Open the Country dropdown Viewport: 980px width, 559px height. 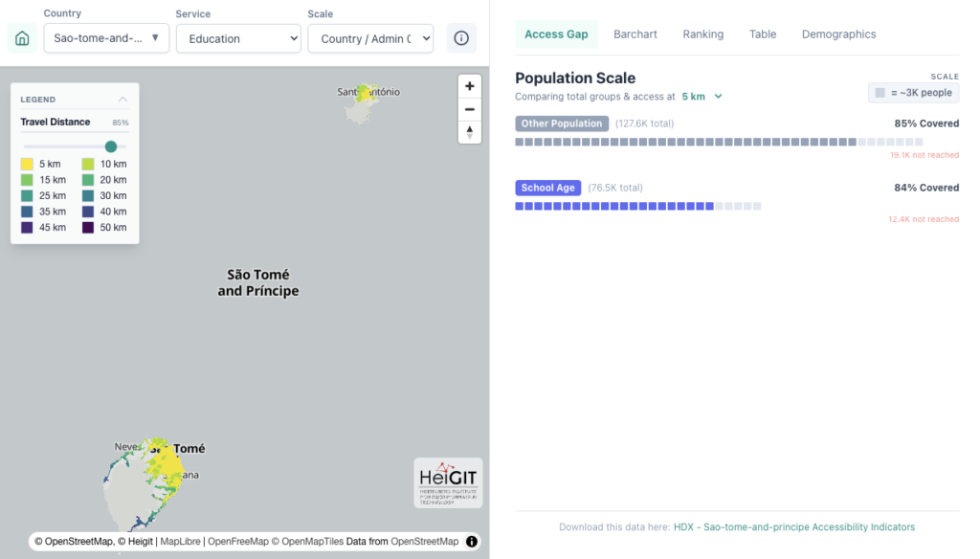point(106,38)
